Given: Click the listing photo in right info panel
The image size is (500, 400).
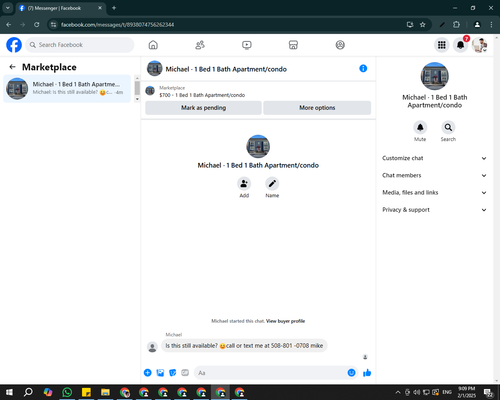Looking at the screenshot, I should coord(435,76).
